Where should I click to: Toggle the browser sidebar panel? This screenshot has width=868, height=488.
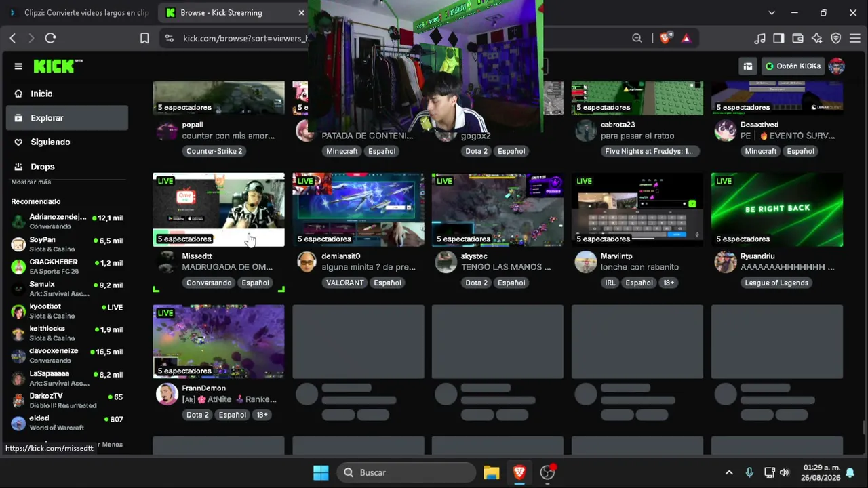pyautogui.click(x=778, y=39)
